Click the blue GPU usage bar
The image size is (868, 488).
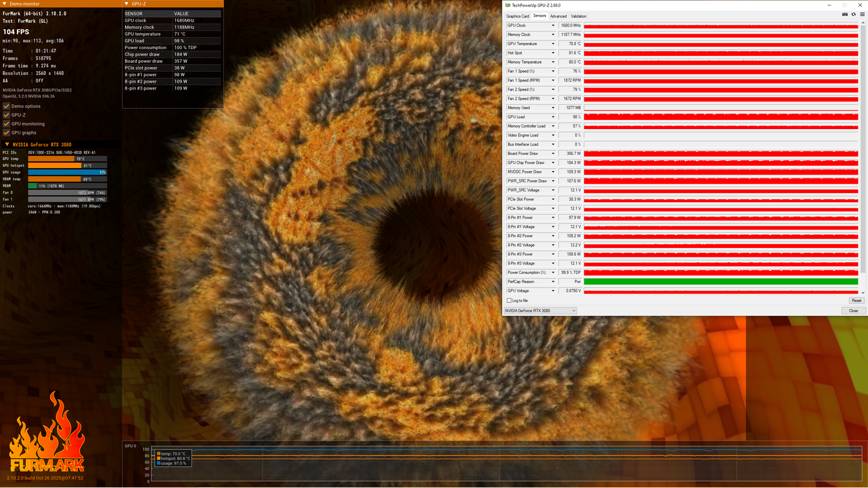point(67,172)
